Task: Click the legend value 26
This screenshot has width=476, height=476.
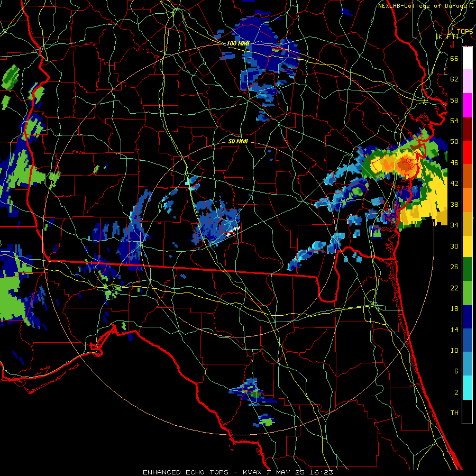Action: click(454, 267)
